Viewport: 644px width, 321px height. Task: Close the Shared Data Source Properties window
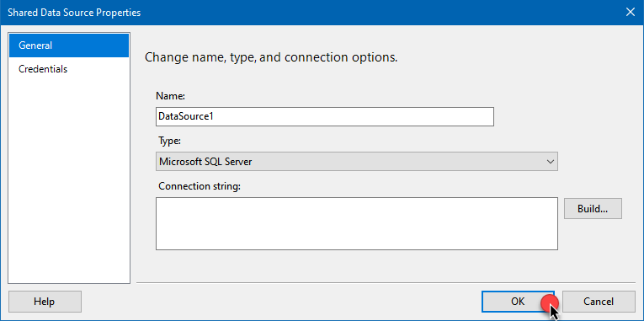click(630, 13)
